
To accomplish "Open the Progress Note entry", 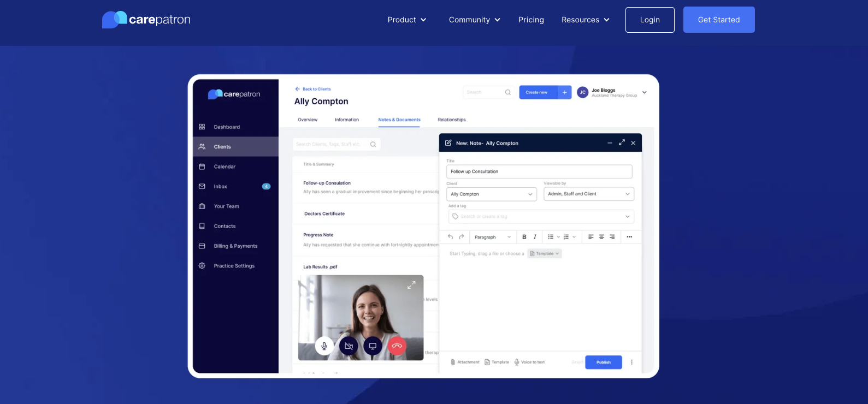I will (x=318, y=235).
